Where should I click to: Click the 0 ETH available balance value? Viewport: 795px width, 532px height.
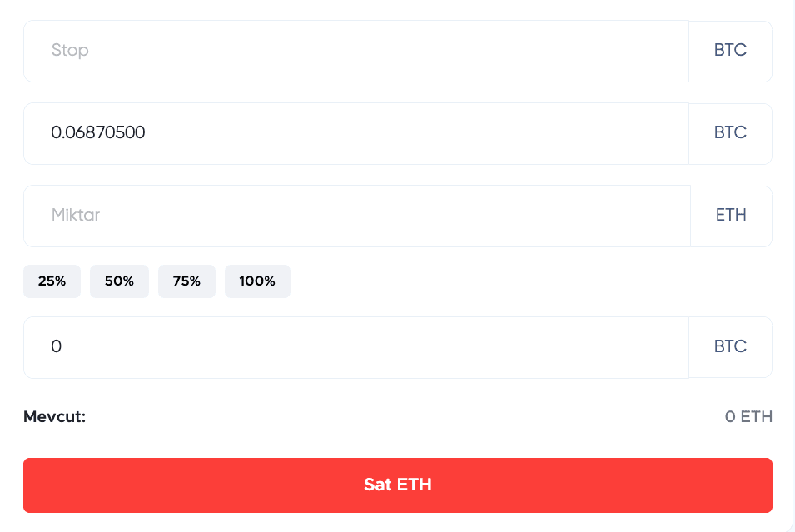(748, 416)
